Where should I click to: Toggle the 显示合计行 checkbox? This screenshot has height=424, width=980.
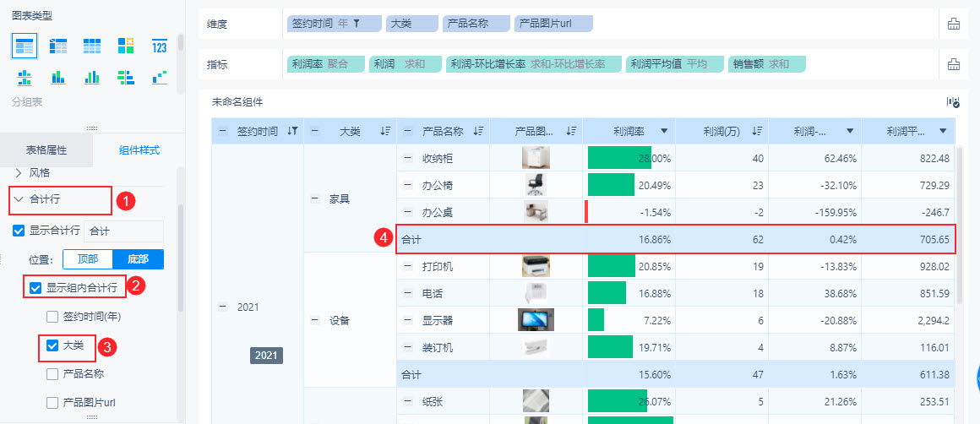(19, 231)
